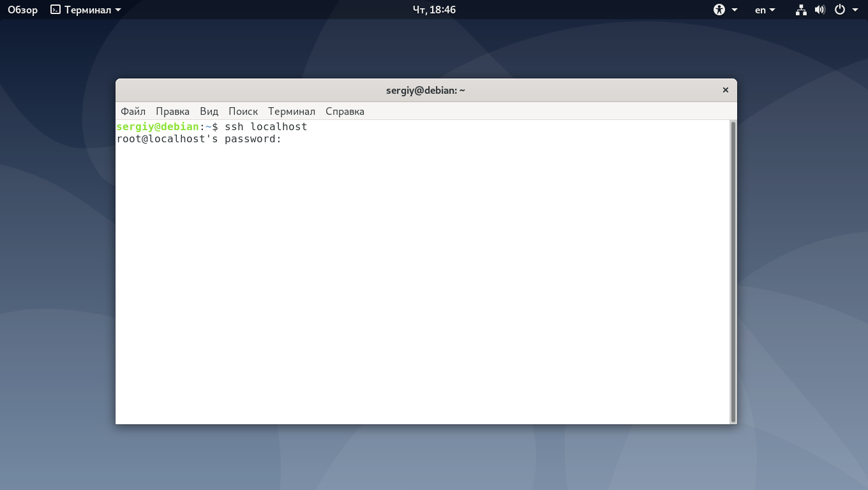Close the sergiy@debian terminal window

pos(725,90)
